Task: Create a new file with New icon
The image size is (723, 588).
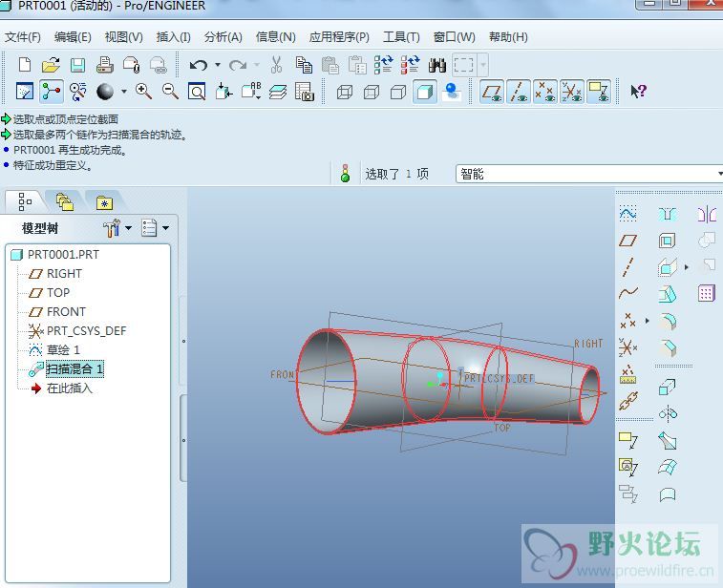Action: (x=25, y=65)
